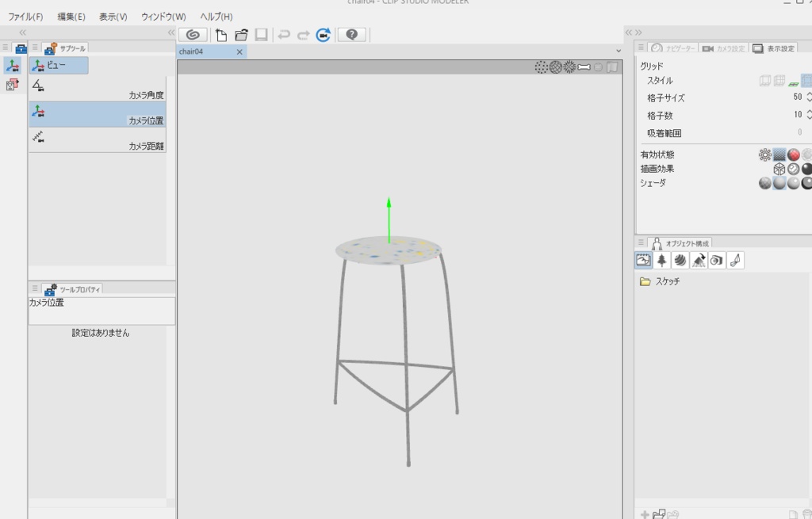Select the material sphere icon in object composition toolbar

click(680, 261)
